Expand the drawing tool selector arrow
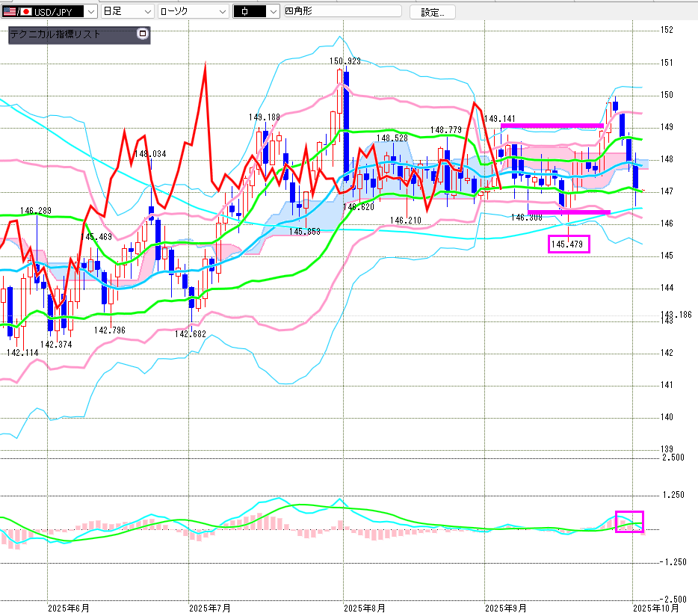This screenshot has width=698, height=616. pyautogui.click(x=272, y=12)
